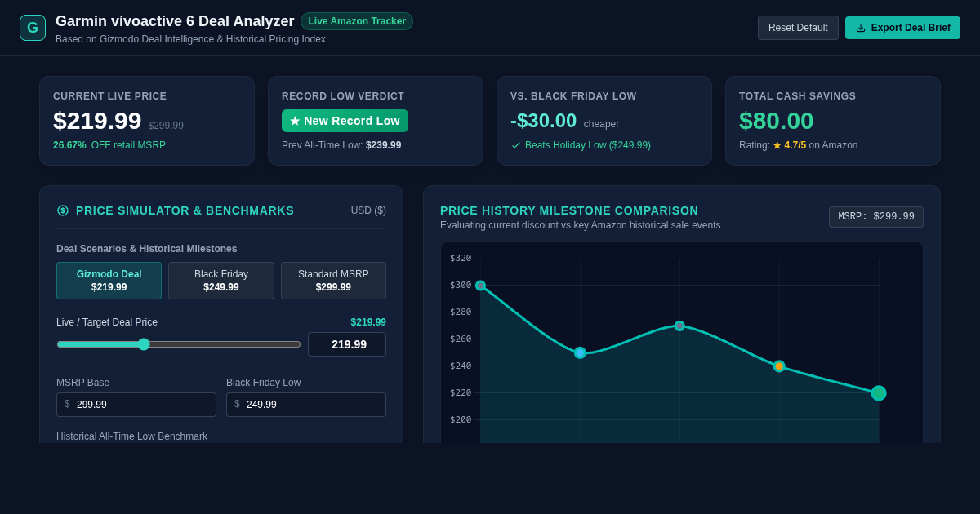Click the orange chart point near $240
This screenshot has height=514, width=980.
pyautogui.click(x=779, y=366)
